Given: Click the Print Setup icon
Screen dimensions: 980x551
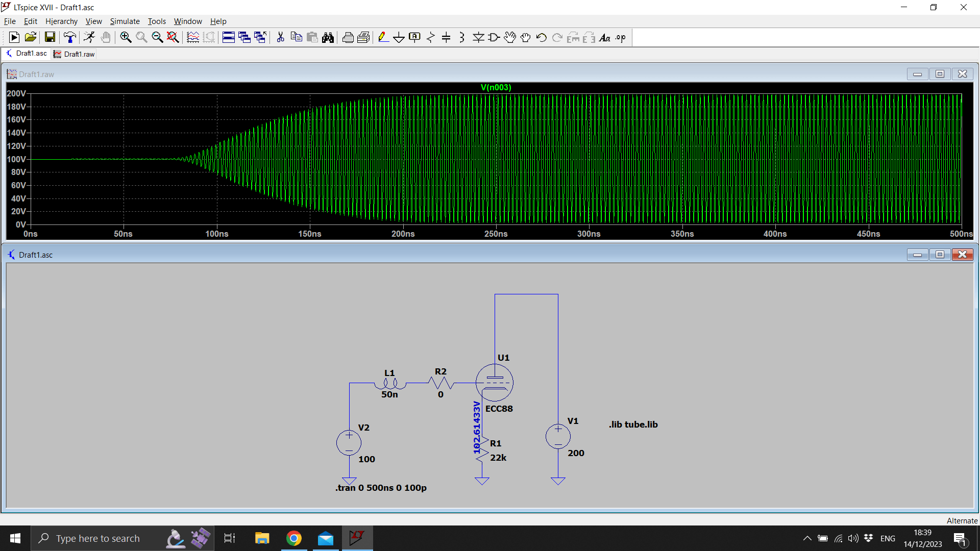Looking at the screenshot, I should (363, 37).
